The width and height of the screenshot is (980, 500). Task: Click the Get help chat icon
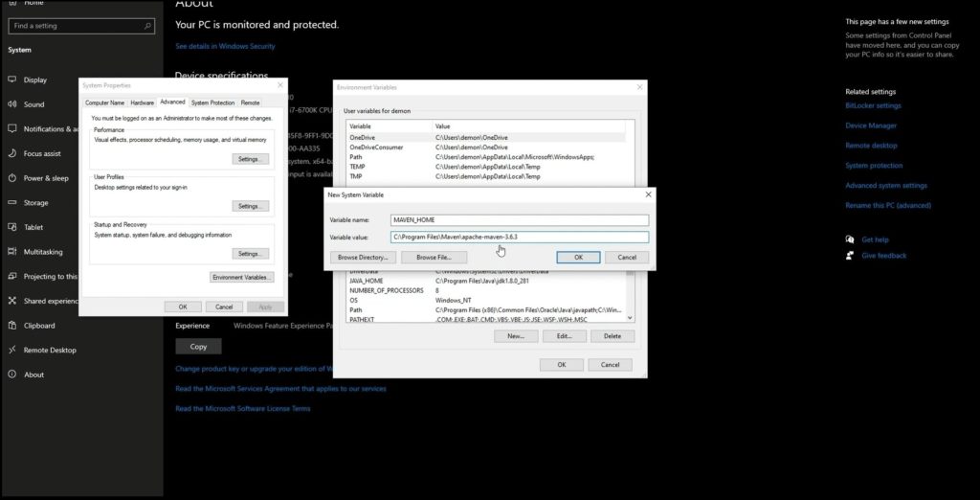[850, 239]
